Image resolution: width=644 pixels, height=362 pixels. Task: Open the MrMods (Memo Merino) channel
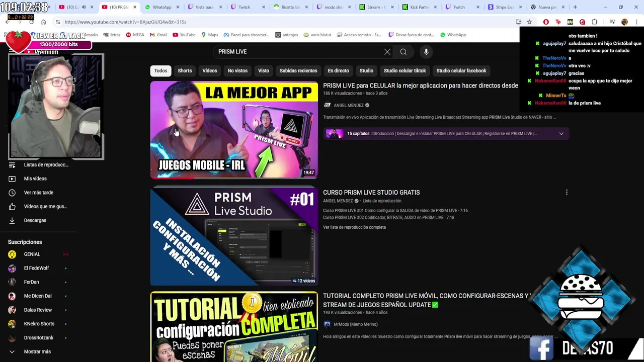pos(355,324)
